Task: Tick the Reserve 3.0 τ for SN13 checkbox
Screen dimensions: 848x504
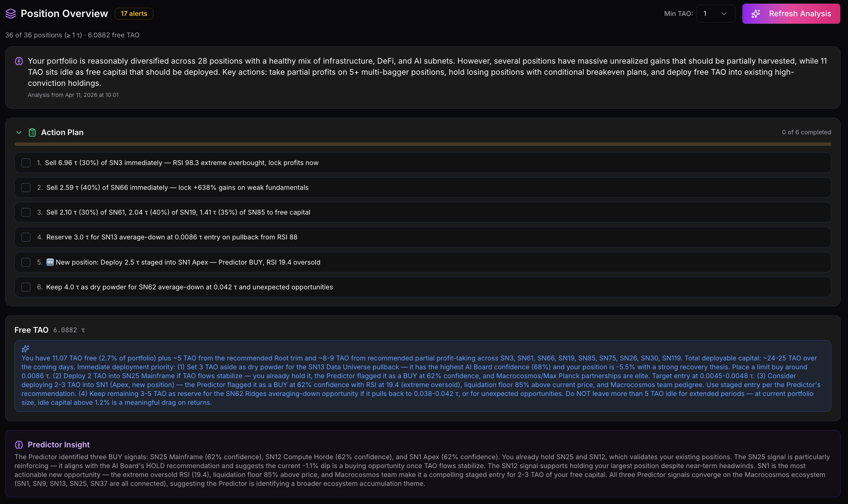Action: pos(26,237)
